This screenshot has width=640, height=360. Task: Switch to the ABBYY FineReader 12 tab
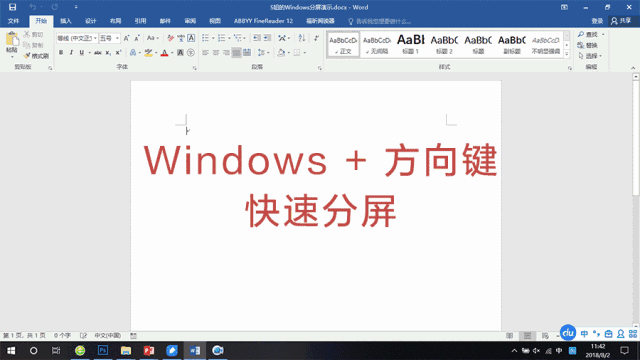pos(263,21)
